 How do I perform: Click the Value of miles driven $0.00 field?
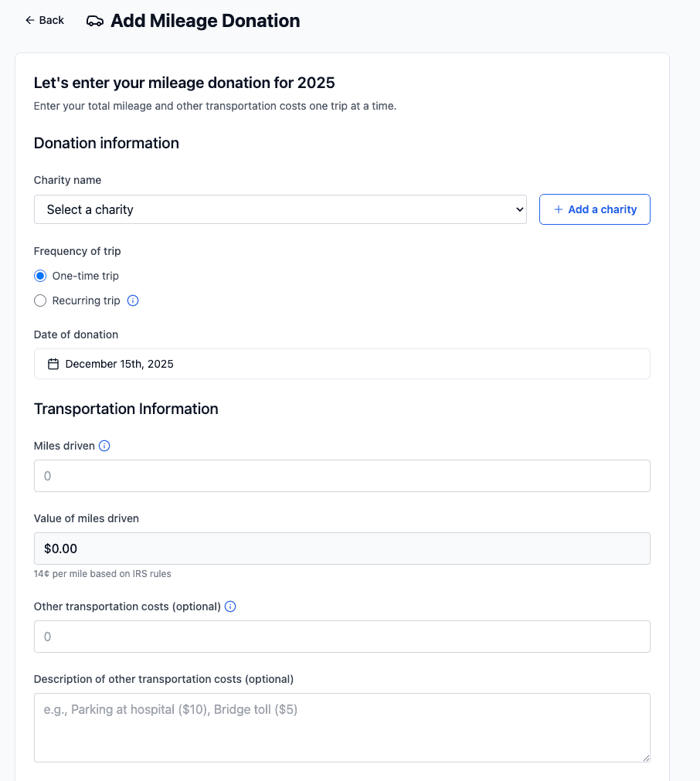click(x=342, y=548)
